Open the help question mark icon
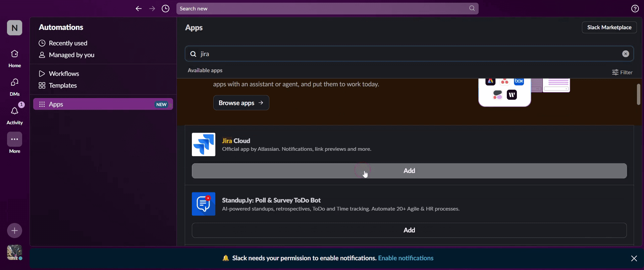Screen dimensions: 644x270 pyautogui.click(x=635, y=9)
